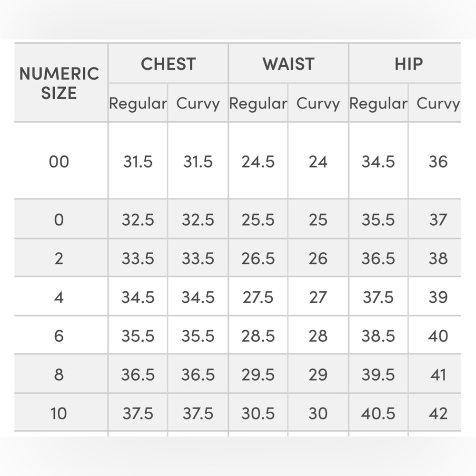The width and height of the screenshot is (476, 476).
Task: Click the HIP column header
Action: (408, 64)
